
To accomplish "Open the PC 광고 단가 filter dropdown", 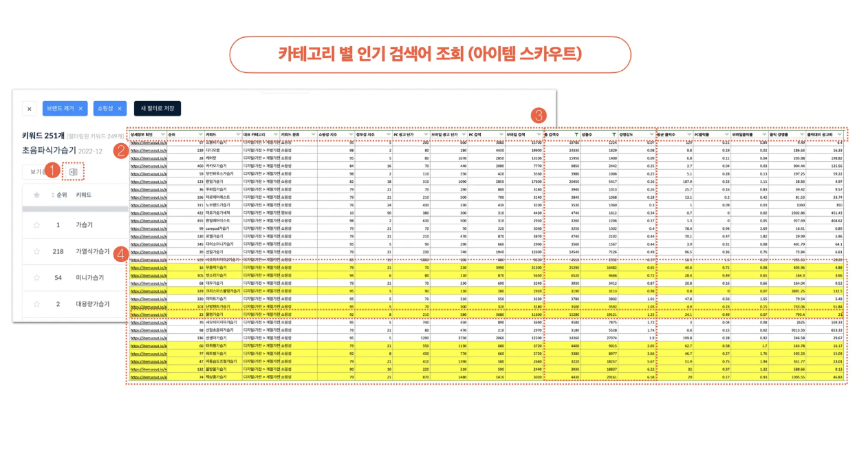I will [x=426, y=134].
